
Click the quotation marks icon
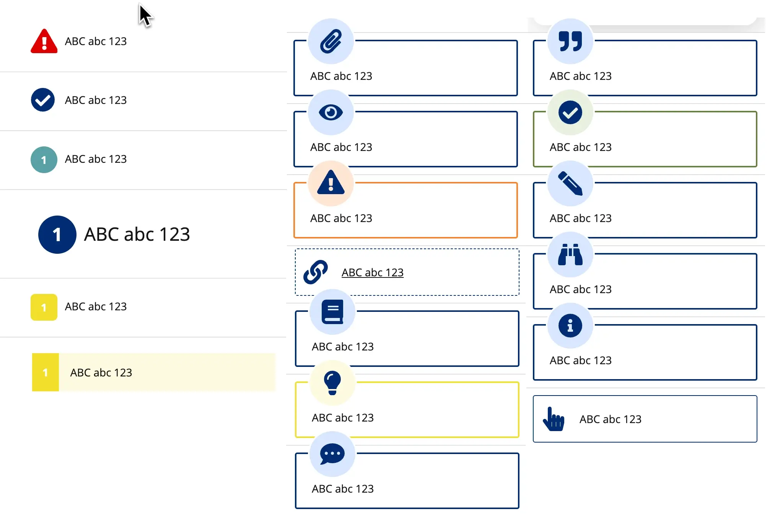[570, 41]
